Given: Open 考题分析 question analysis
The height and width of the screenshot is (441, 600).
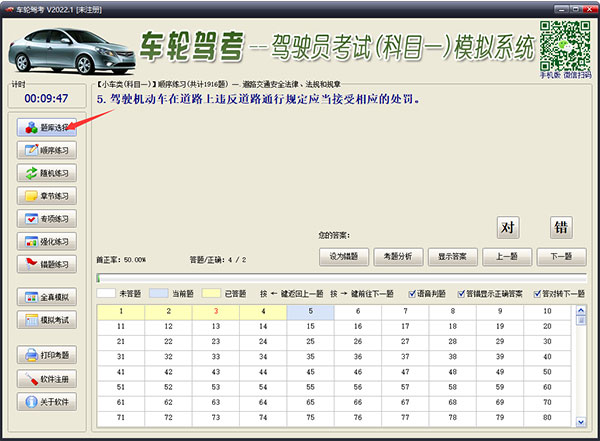Looking at the screenshot, I should [398, 256].
